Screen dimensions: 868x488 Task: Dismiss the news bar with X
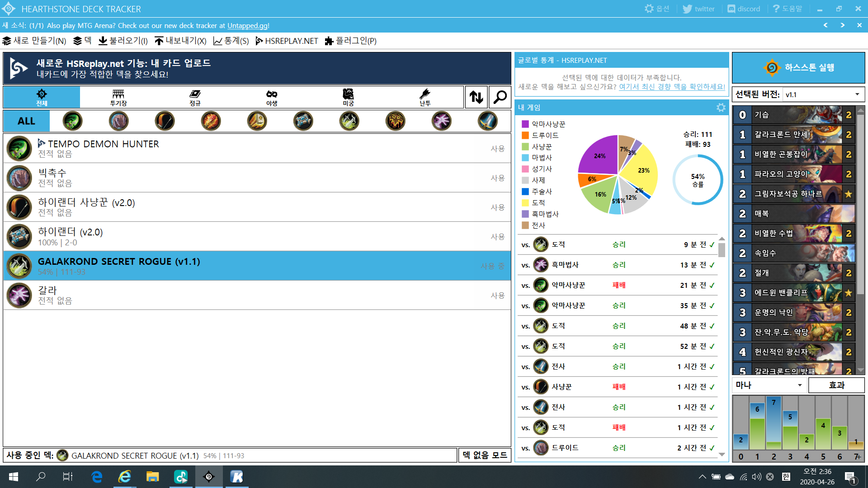click(x=859, y=25)
